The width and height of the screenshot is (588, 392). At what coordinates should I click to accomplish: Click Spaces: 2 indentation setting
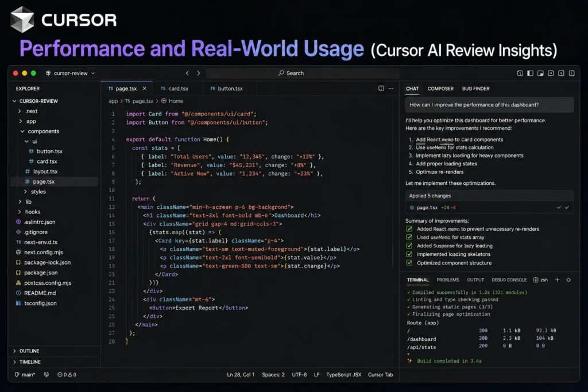point(273,374)
